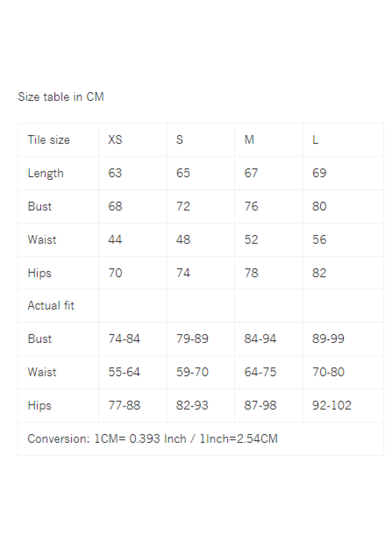Click the L column header
Image resolution: width=392 pixels, height=549 pixels.
click(x=315, y=140)
